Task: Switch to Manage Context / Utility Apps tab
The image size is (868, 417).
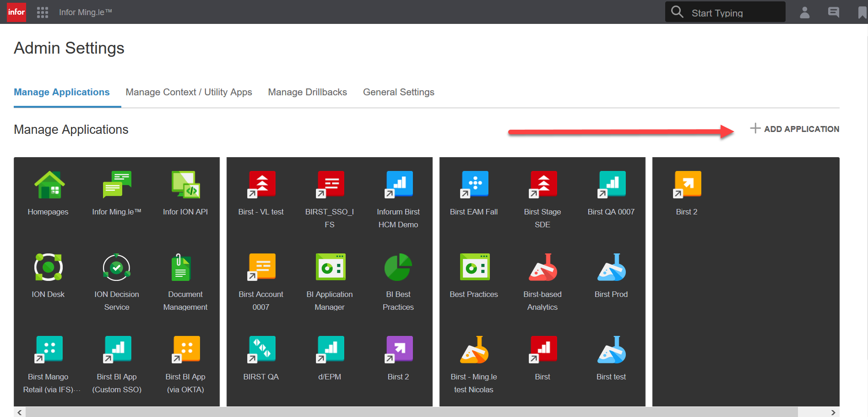Action: (189, 92)
